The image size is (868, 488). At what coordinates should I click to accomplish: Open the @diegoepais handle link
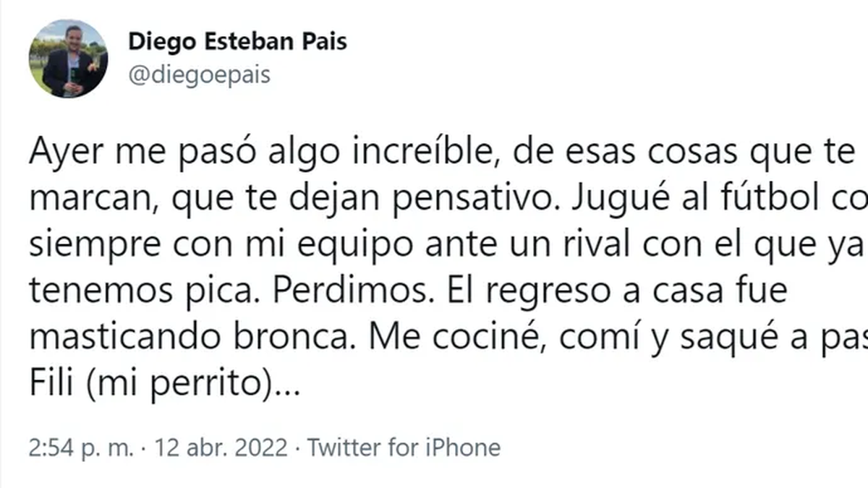pos(199,75)
